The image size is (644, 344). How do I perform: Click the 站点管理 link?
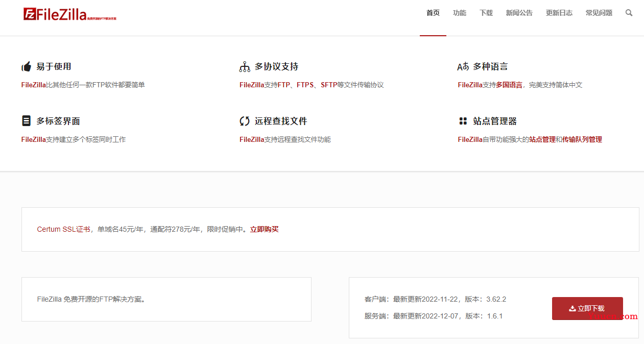click(542, 139)
